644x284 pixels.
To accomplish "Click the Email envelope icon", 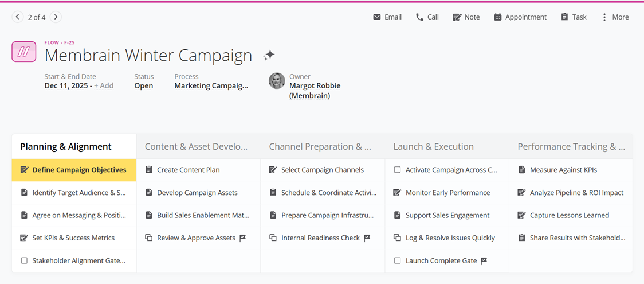I will click(x=376, y=17).
